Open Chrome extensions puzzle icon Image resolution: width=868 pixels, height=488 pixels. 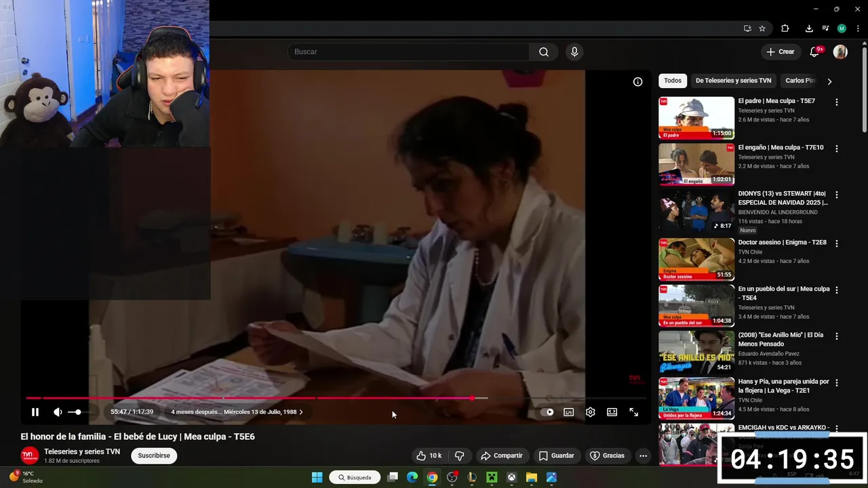pyautogui.click(x=785, y=28)
